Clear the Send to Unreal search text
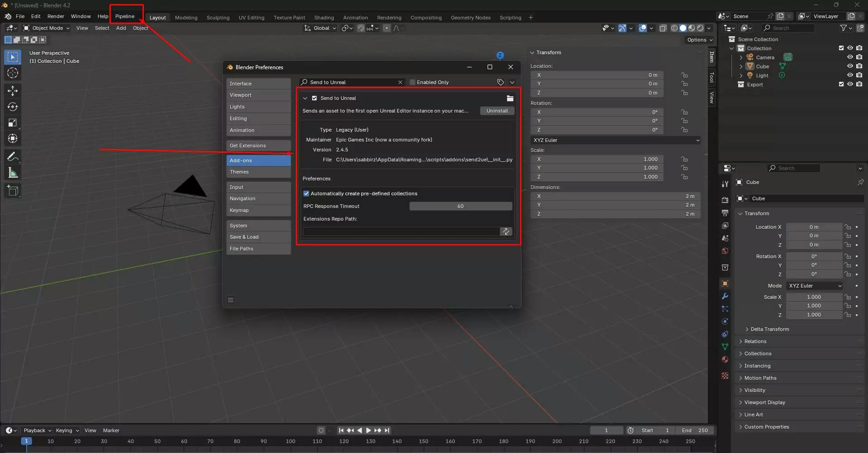 pos(400,82)
